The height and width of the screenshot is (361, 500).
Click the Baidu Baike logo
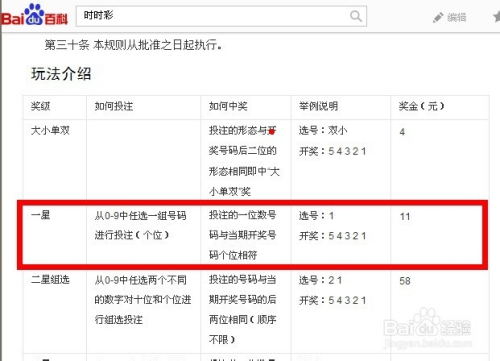coord(34,15)
